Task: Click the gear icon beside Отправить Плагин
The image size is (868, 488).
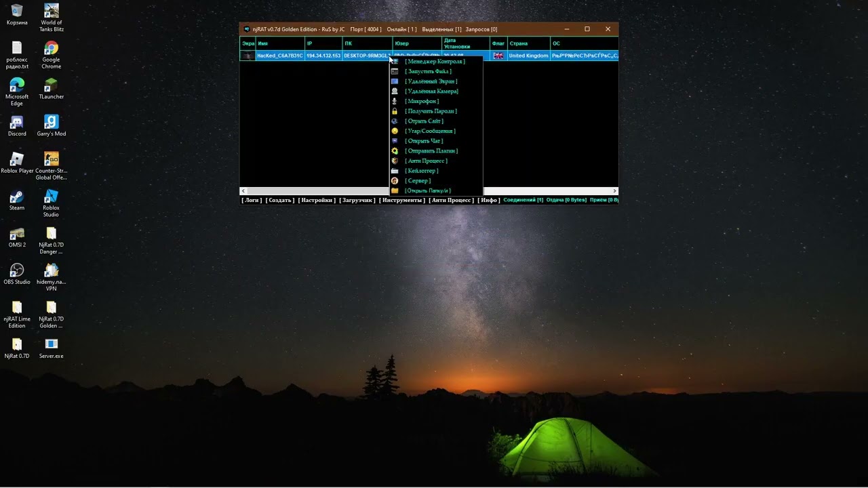Action: pos(395,150)
